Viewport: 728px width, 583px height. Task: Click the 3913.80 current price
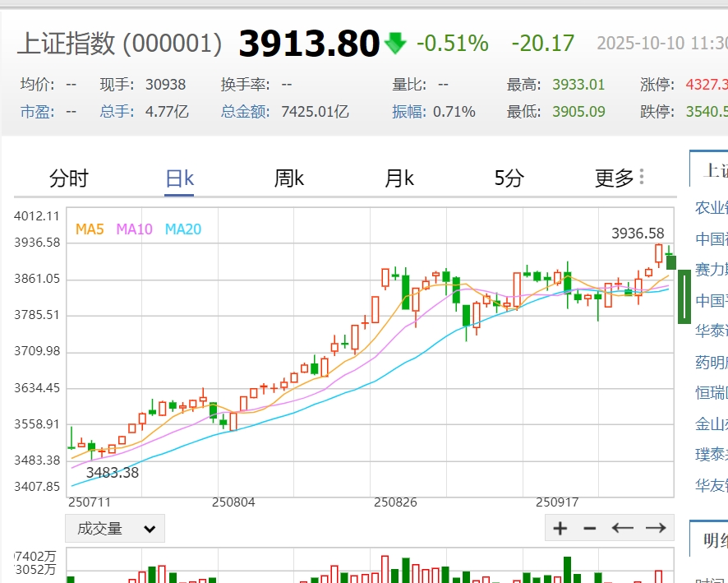(x=309, y=44)
